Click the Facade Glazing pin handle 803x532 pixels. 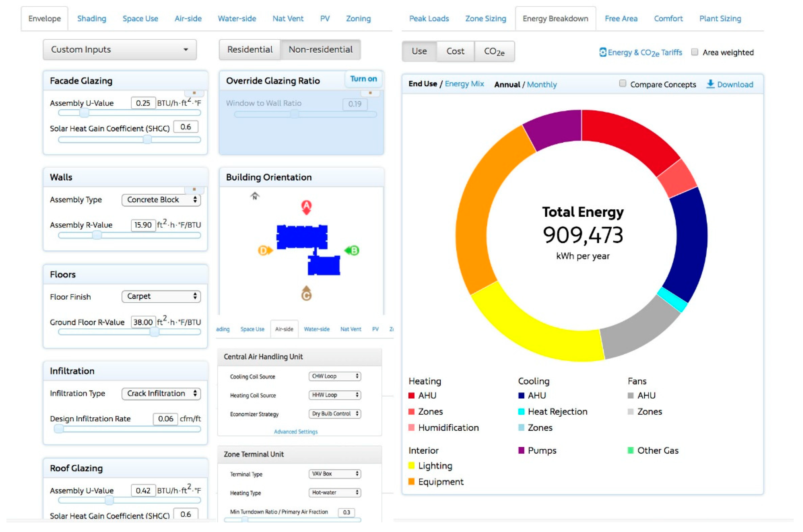[x=194, y=93]
